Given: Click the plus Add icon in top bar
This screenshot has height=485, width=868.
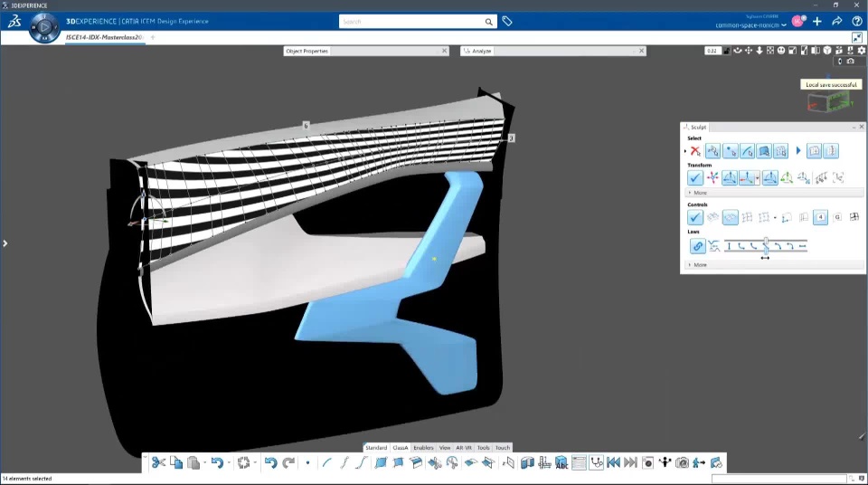Looking at the screenshot, I should (817, 22).
